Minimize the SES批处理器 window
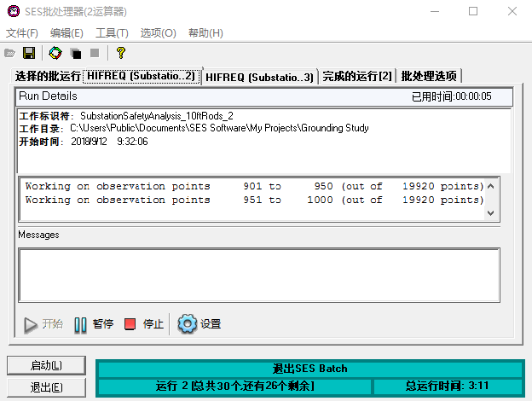 [x=435, y=11]
